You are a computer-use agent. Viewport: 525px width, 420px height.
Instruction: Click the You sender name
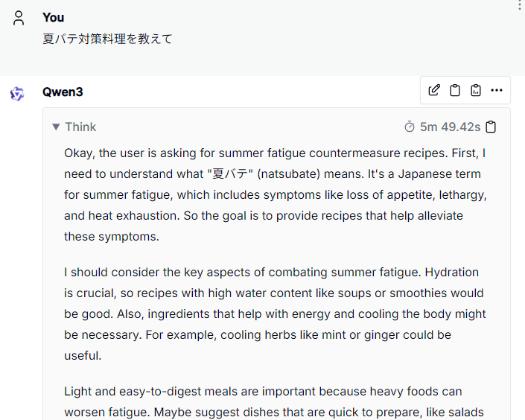53,17
